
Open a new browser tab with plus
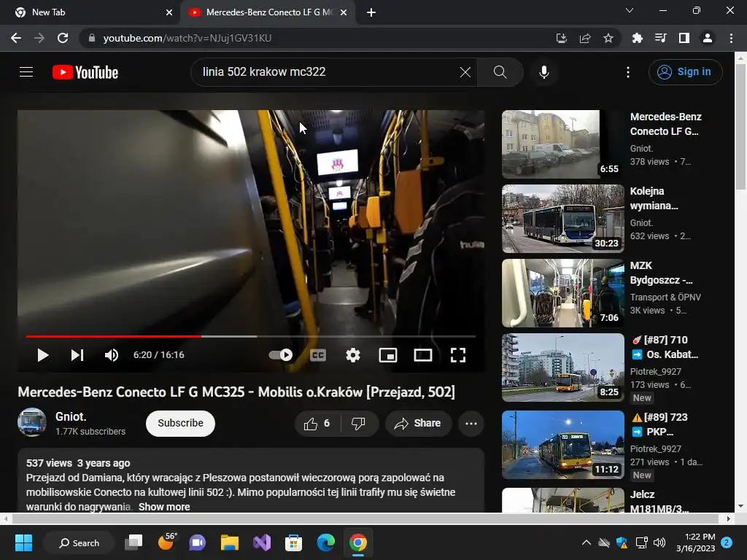[x=371, y=12]
